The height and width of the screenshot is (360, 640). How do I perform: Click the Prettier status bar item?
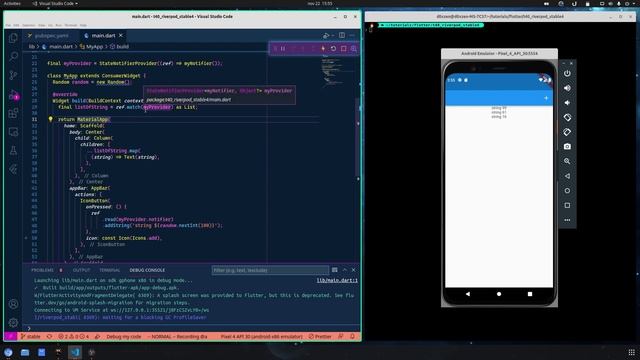click(x=320, y=337)
